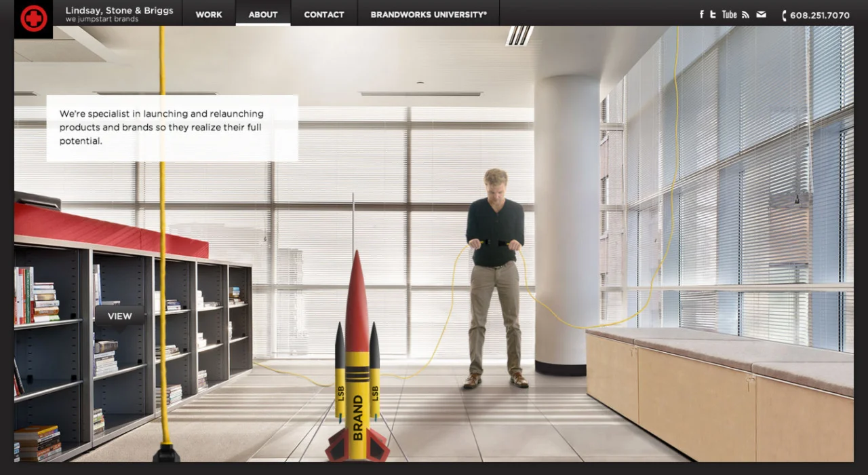Navigate to BRANDWORKS UNIVERSITY
868x475 pixels.
pos(429,14)
